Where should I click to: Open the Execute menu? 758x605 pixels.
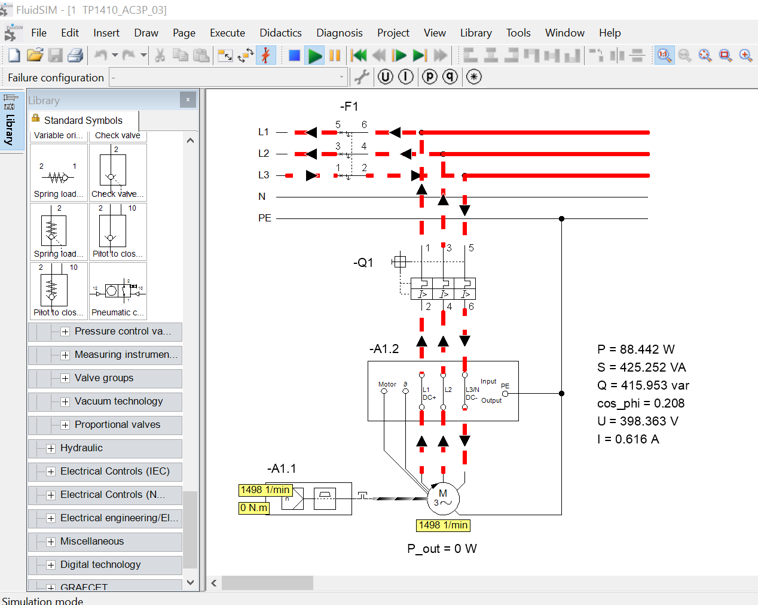point(227,33)
